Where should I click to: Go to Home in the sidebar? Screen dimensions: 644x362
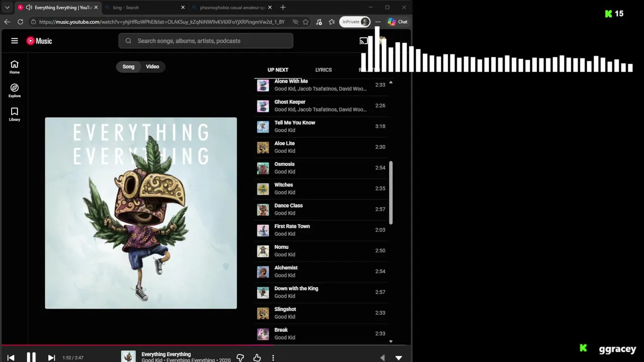[15, 67]
